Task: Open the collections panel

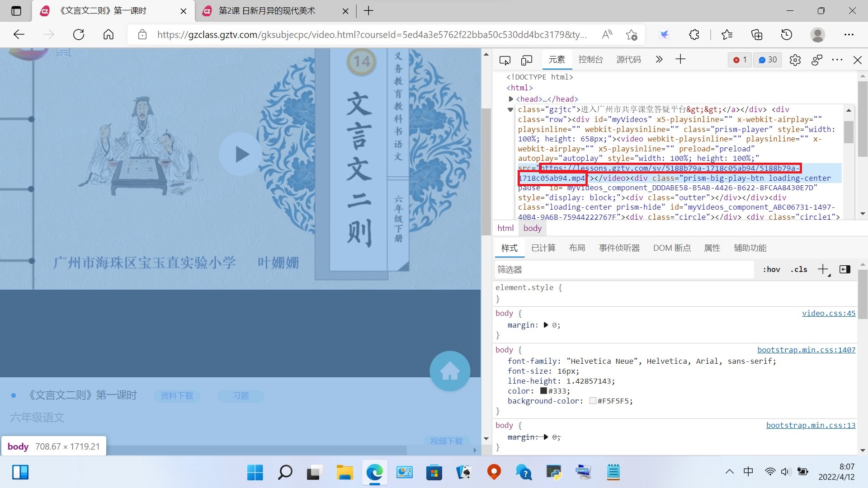Action: pos(757,35)
